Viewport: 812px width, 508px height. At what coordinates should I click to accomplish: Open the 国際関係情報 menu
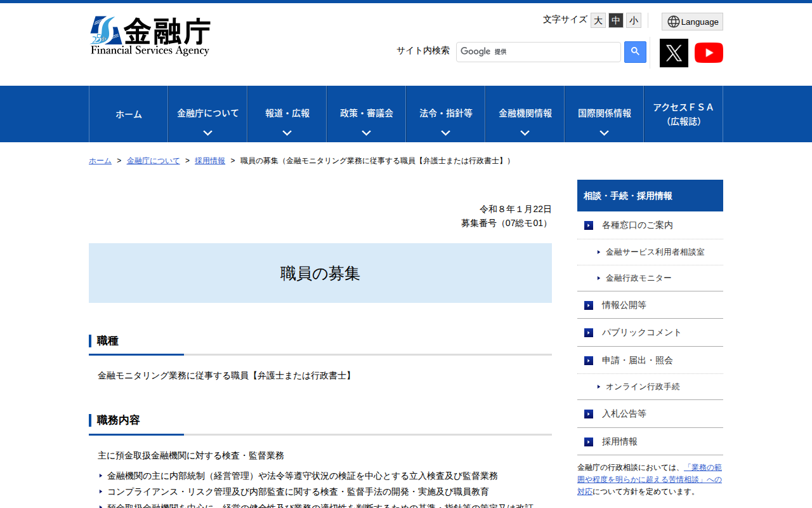click(605, 114)
